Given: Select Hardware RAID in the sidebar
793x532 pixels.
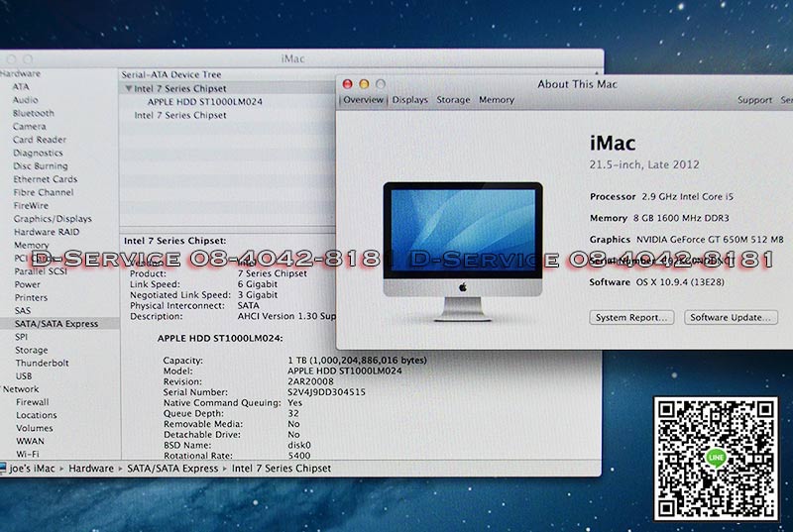Looking at the screenshot, I should click(x=47, y=232).
